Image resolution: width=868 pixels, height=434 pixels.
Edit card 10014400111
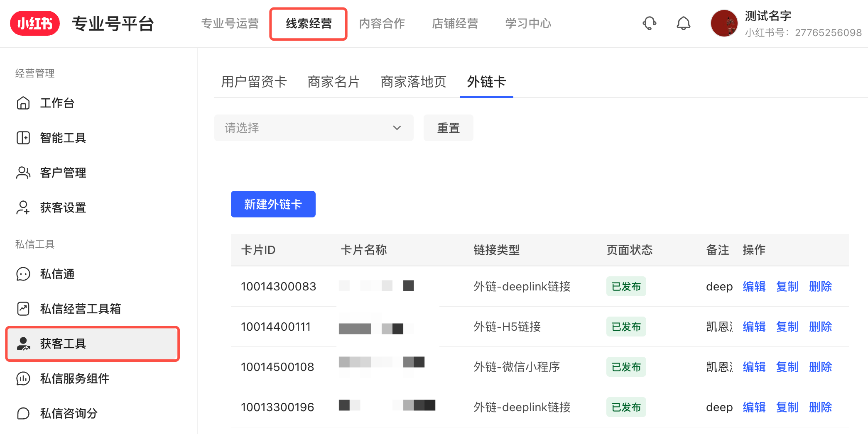[x=754, y=327]
